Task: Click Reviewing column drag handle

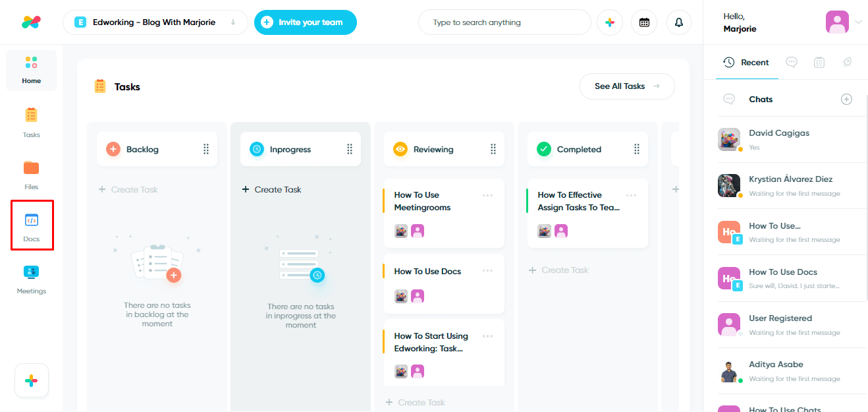Action: pyautogui.click(x=493, y=150)
